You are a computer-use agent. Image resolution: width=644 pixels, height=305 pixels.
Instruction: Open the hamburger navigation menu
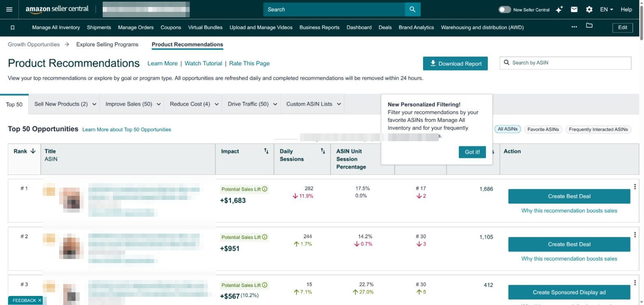[9, 9]
